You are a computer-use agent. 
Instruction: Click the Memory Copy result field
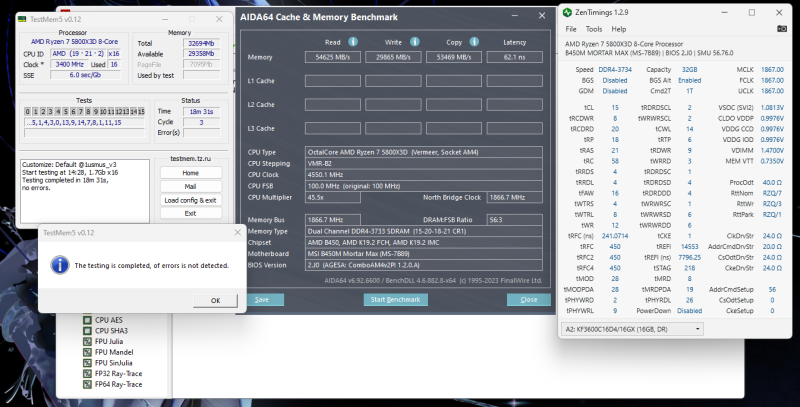coord(454,57)
